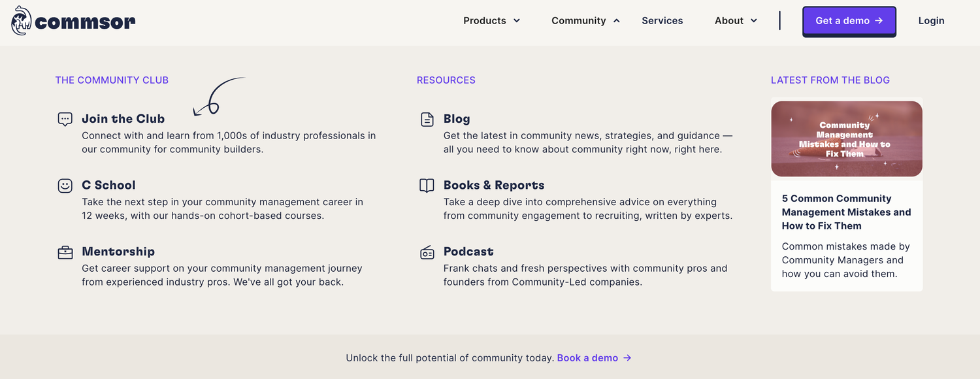The width and height of the screenshot is (980, 379).
Task: Open the Podcast link
Action: point(468,252)
